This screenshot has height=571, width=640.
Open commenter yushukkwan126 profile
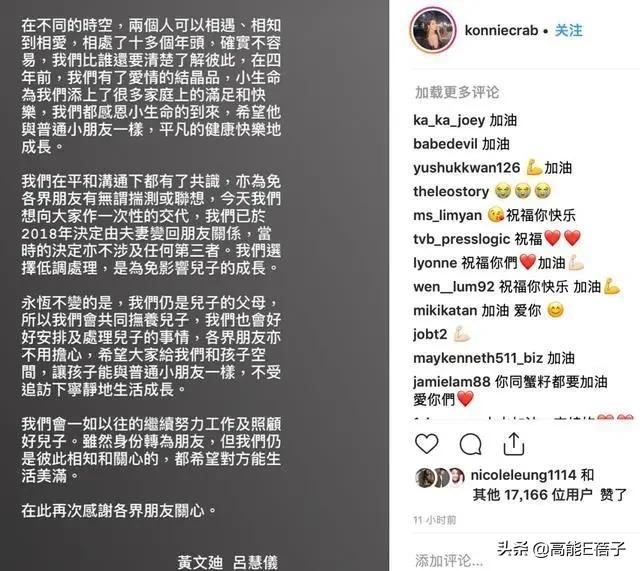[x=467, y=168]
